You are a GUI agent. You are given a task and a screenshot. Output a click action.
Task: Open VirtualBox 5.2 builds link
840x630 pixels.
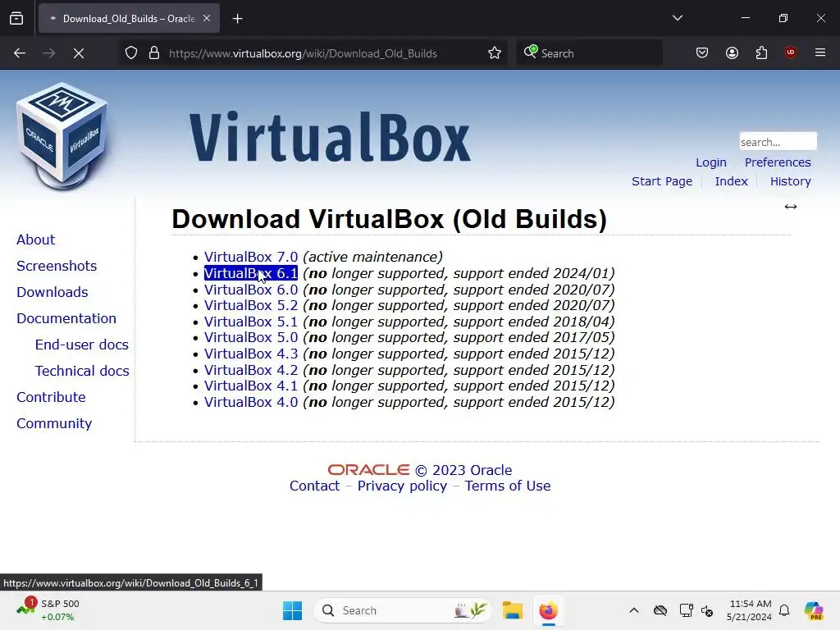(x=251, y=305)
